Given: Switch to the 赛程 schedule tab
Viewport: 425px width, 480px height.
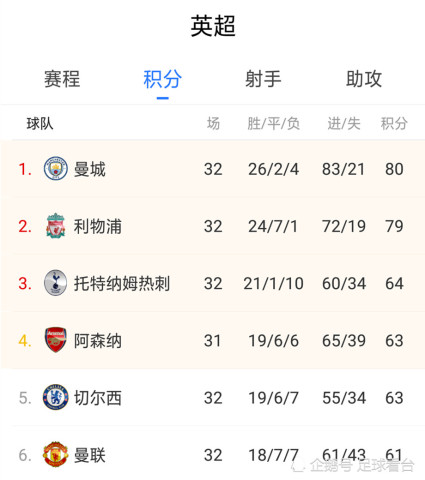Looking at the screenshot, I should coord(62,79).
